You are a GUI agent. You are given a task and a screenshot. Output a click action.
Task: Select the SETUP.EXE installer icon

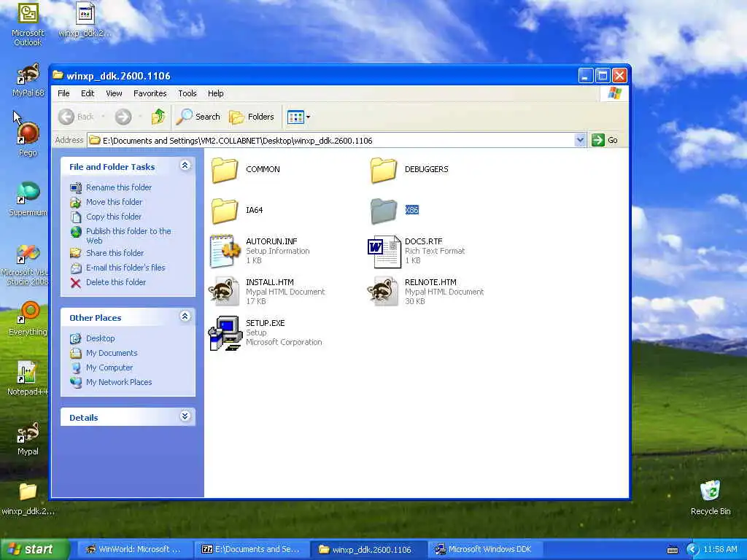pos(225,332)
